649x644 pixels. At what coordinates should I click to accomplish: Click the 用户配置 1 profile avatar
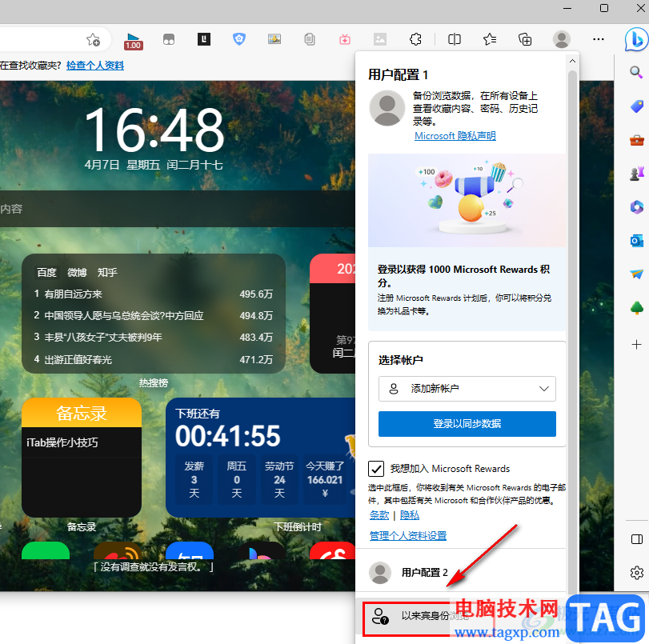coord(387,108)
